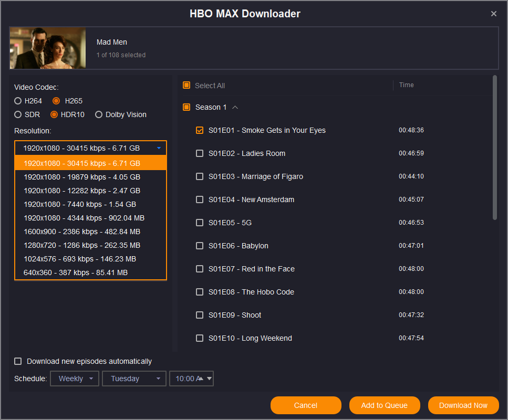Click the Mad Men show thumbnail
The width and height of the screenshot is (508, 420).
48,48
